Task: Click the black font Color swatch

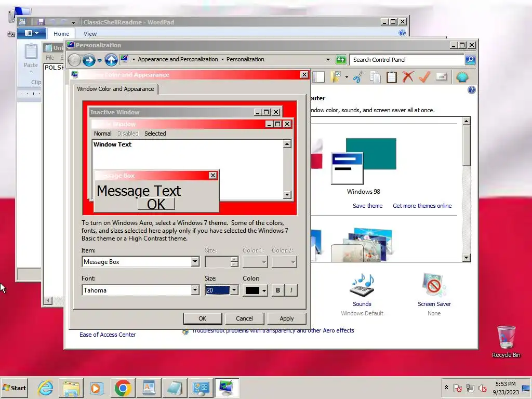Action: (252, 290)
